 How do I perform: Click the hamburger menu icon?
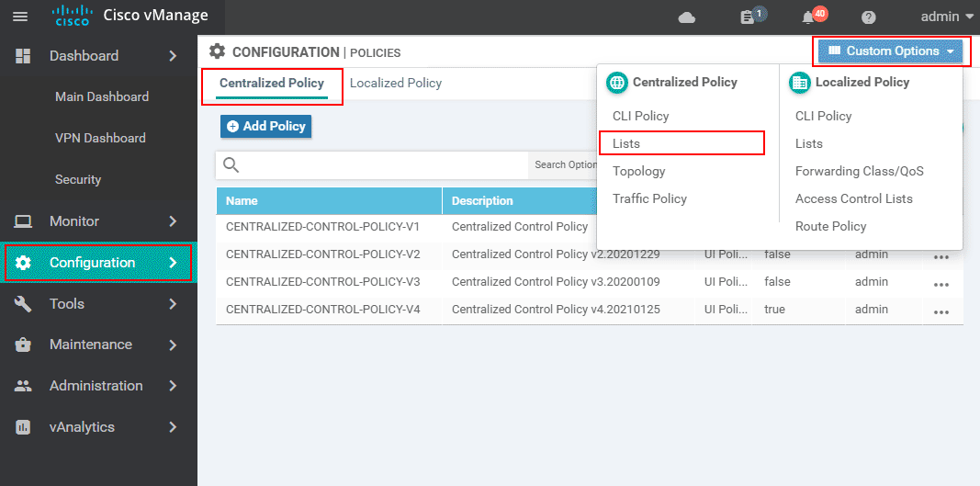(20, 17)
